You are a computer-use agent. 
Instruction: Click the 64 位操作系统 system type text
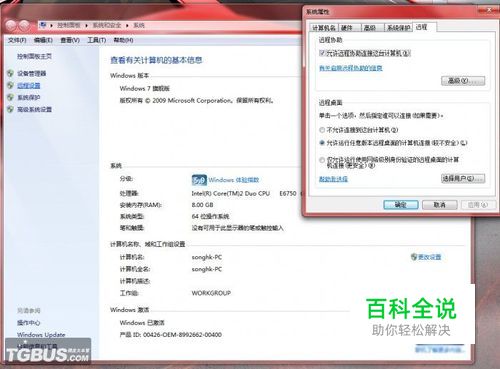pyautogui.click(x=210, y=216)
